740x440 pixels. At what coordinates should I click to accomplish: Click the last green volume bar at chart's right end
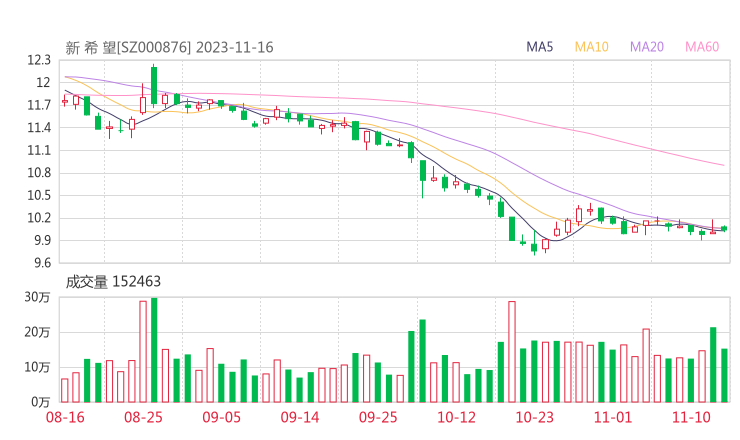point(724,375)
